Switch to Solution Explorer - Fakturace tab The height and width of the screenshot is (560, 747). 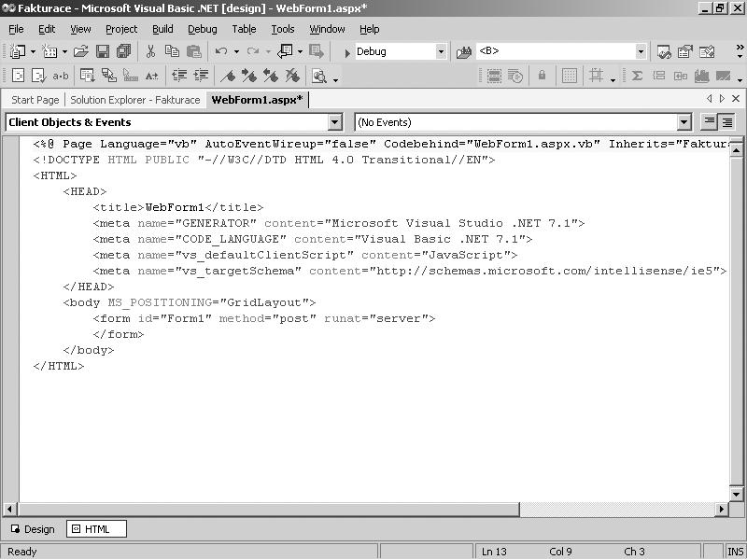click(x=134, y=100)
